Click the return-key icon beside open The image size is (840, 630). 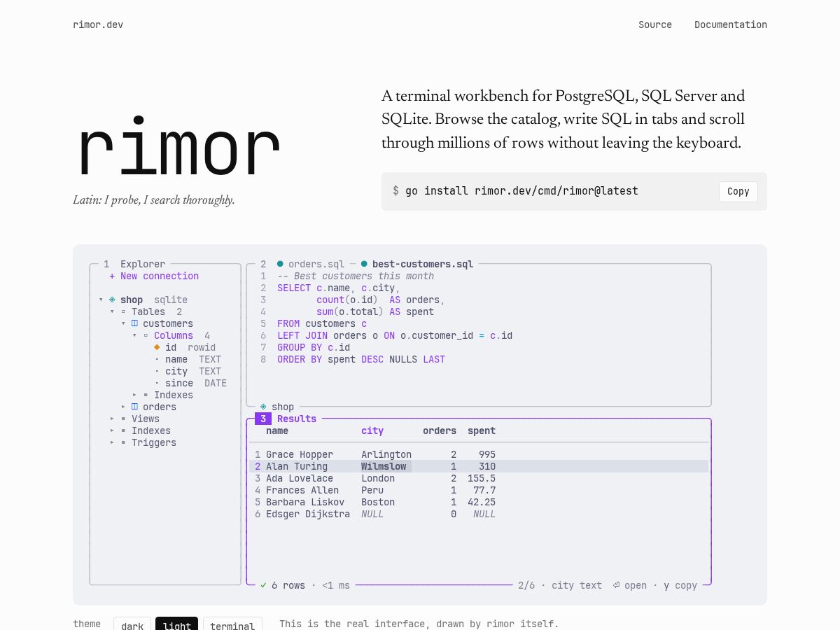(x=616, y=585)
